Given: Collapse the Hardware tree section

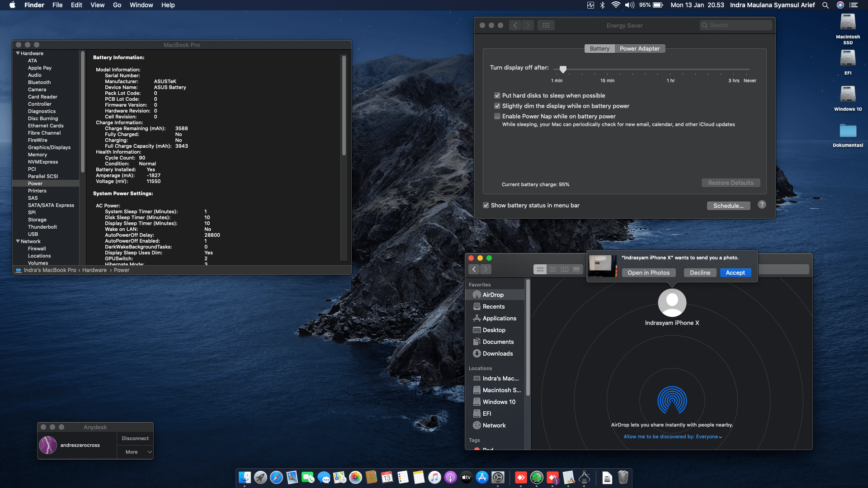Looking at the screenshot, I should 18,53.
